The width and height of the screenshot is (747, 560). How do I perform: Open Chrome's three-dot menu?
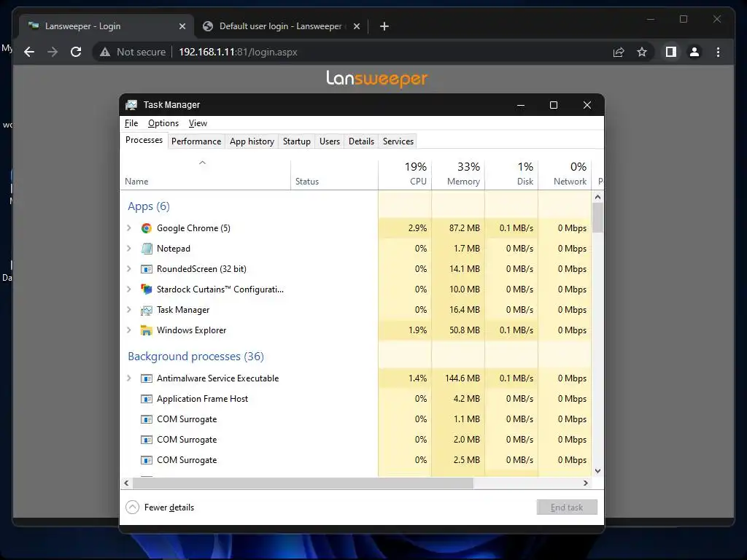(x=718, y=52)
